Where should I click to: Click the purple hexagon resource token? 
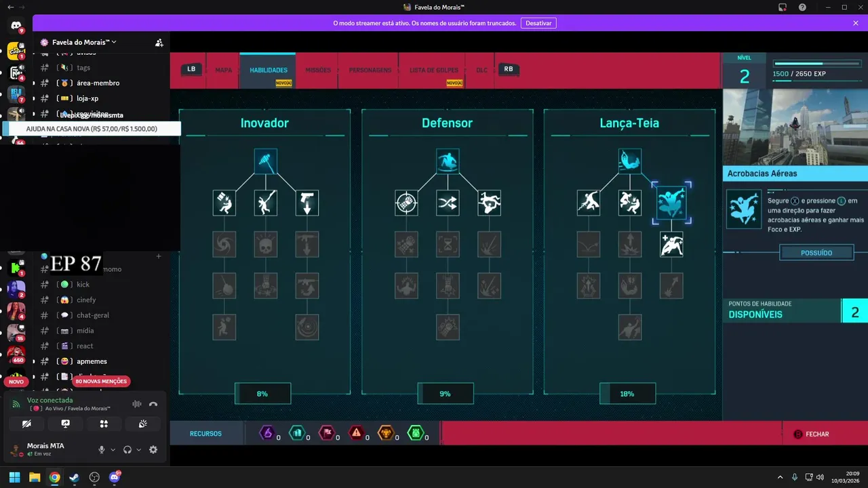coord(267,432)
